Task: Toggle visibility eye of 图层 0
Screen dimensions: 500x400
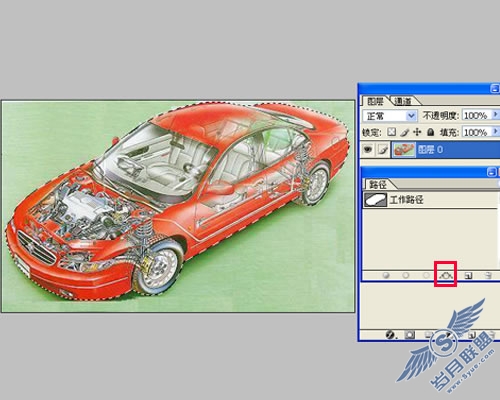Action: point(368,150)
